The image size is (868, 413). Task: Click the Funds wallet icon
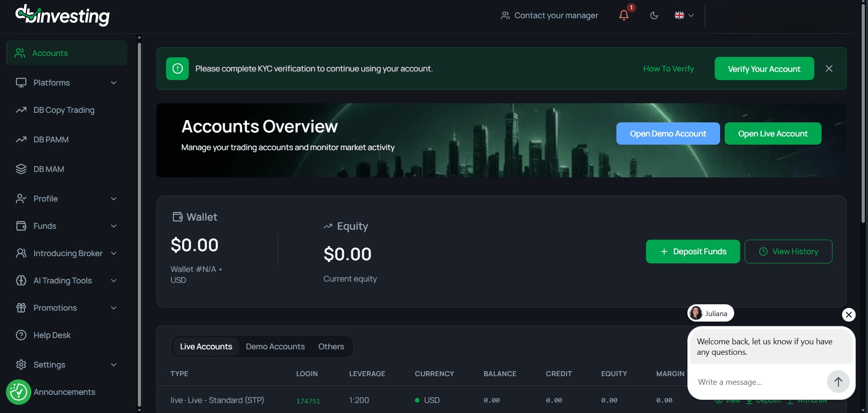pyautogui.click(x=21, y=226)
